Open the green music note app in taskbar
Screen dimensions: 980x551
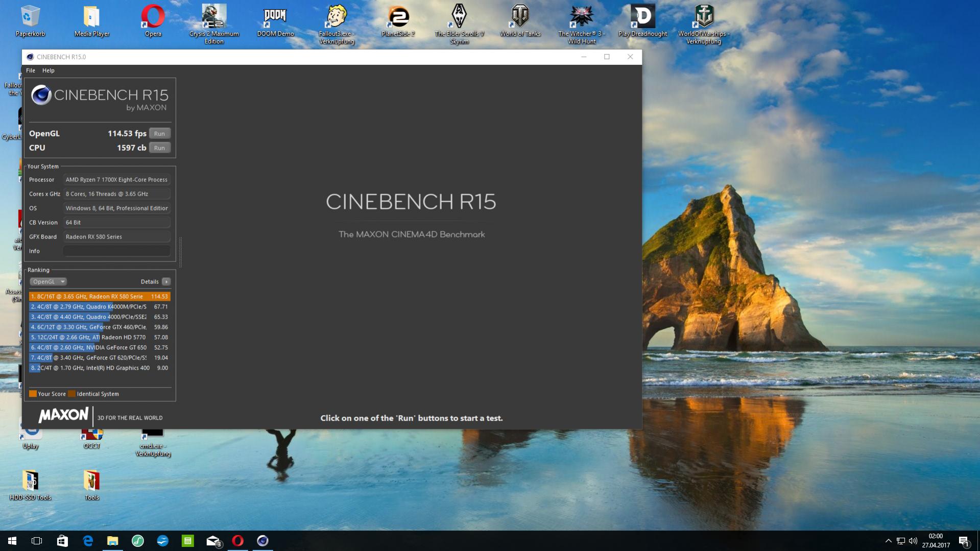point(138,541)
